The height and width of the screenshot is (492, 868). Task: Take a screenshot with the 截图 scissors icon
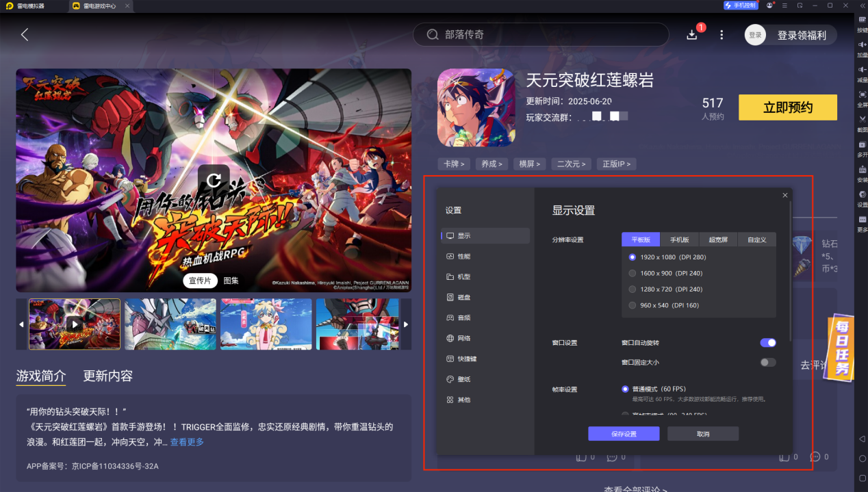(862, 118)
